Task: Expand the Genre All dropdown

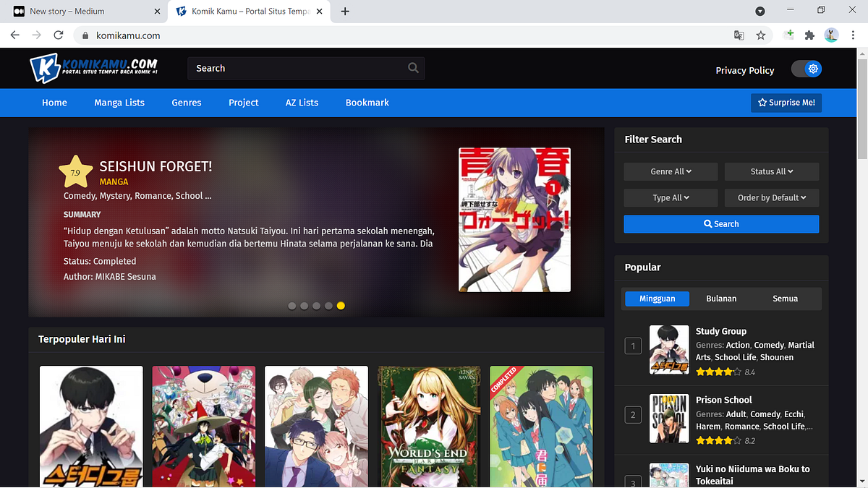Action: pyautogui.click(x=671, y=171)
